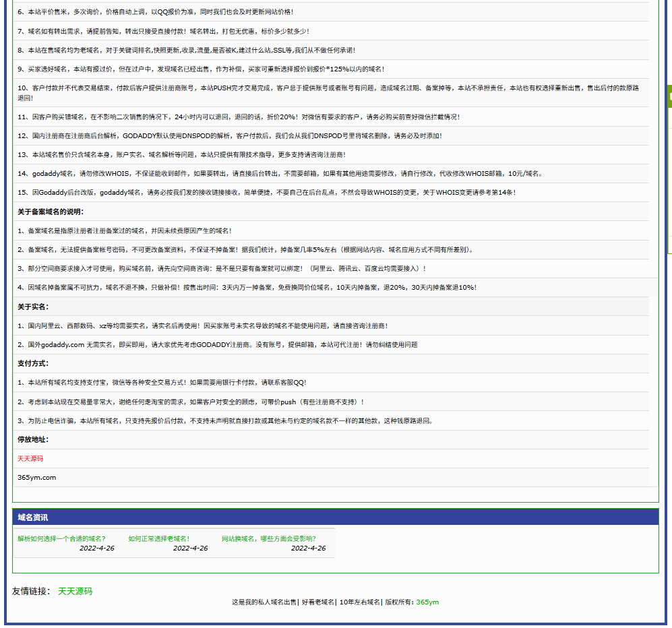
Task: Visit the green 天天源码 friend link
Action: (x=75, y=592)
